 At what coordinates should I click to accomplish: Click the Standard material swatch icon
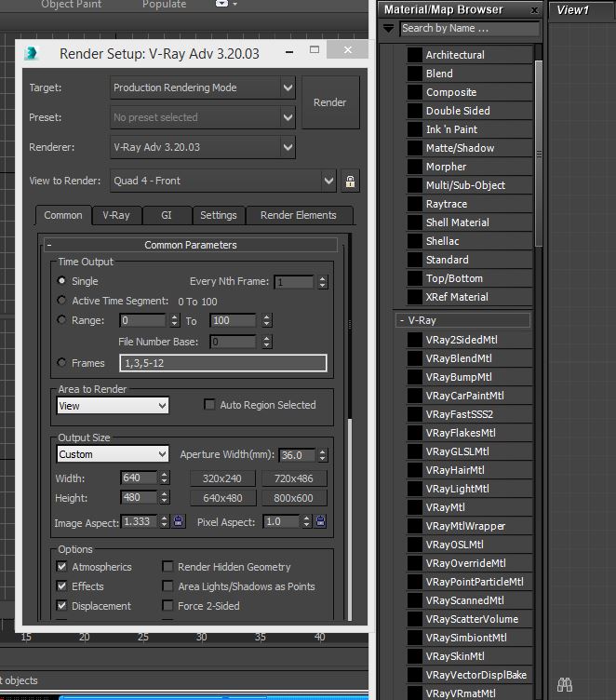[x=415, y=260]
